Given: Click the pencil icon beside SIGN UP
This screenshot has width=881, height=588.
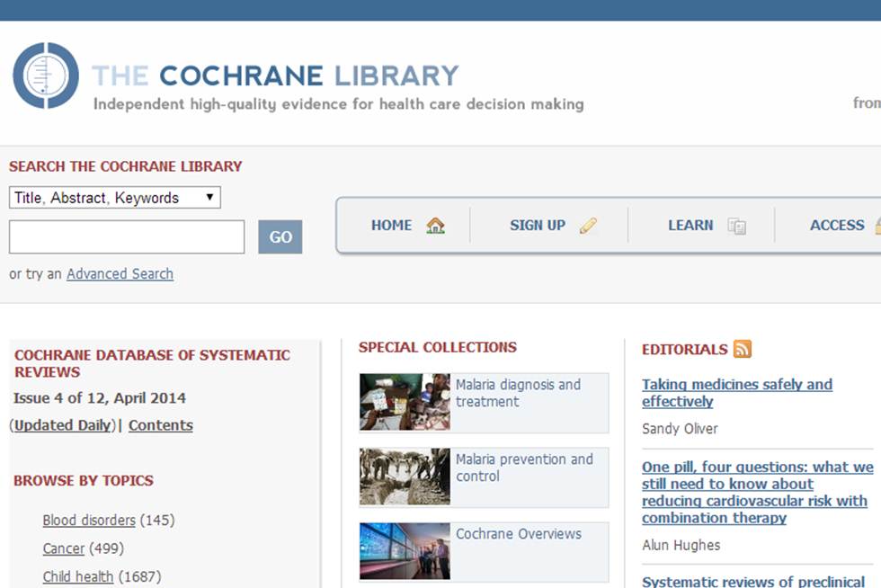Looking at the screenshot, I should pyautogui.click(x=588, y=226).
